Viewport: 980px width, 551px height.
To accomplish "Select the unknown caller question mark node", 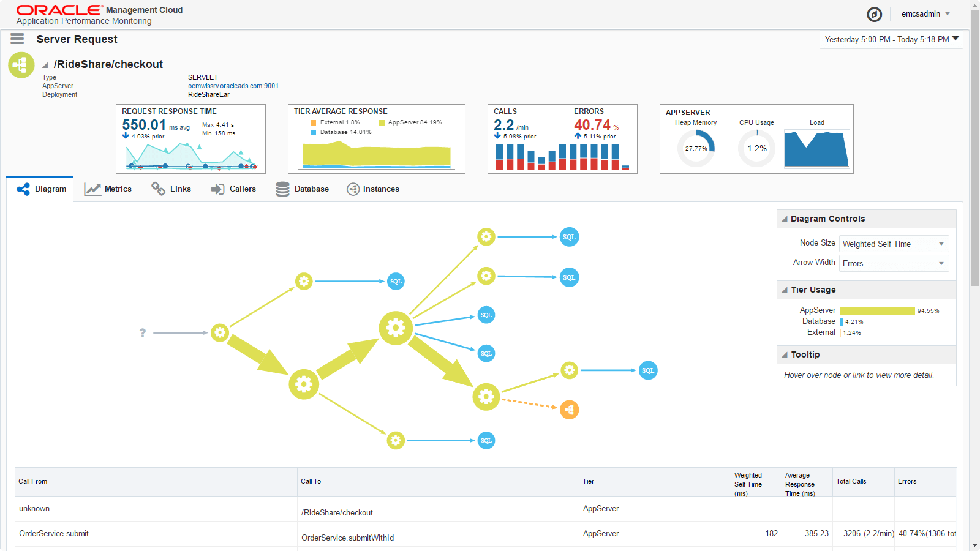I will pos(143,332).
